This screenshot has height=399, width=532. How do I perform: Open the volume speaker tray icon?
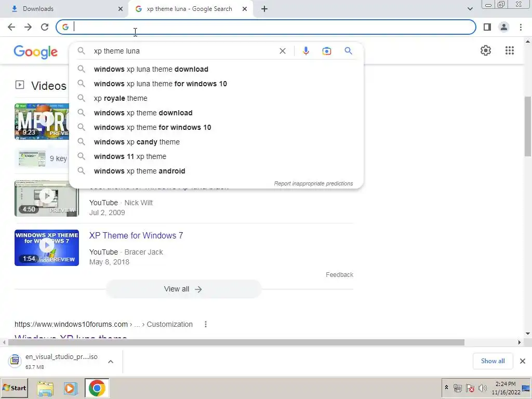tap(482, 388)
